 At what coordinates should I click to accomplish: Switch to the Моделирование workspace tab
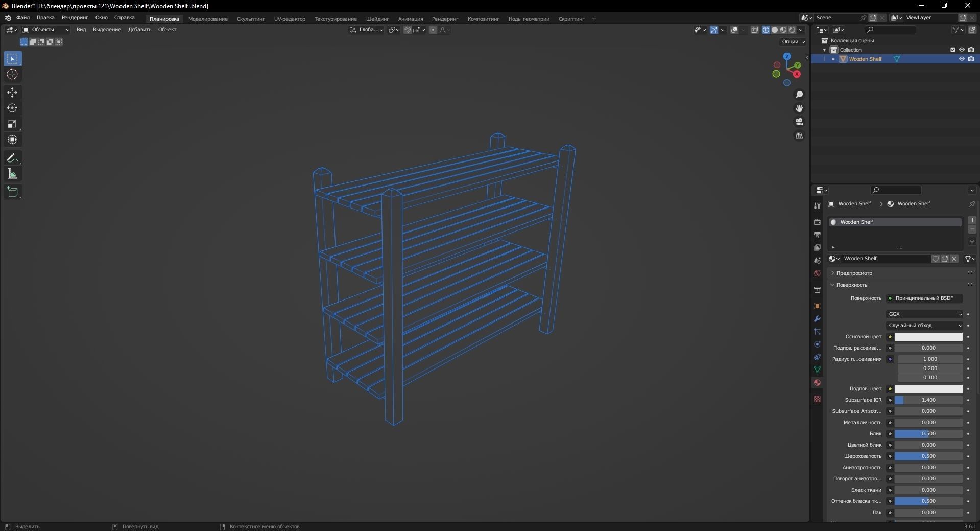pos(208,19)
